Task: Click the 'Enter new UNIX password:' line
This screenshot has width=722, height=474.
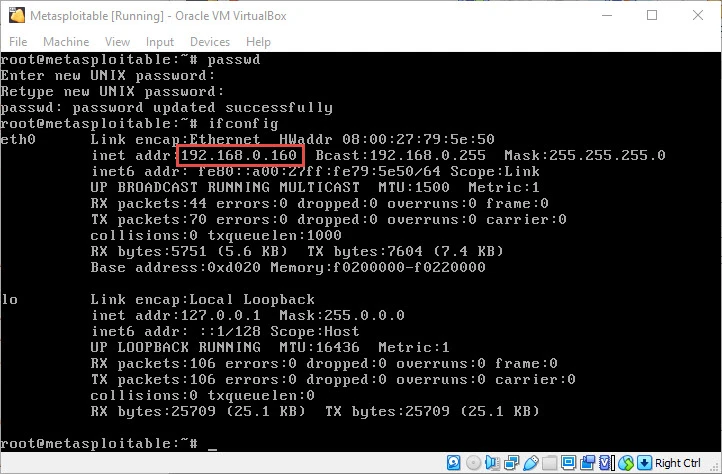Action: click(108, 75)
